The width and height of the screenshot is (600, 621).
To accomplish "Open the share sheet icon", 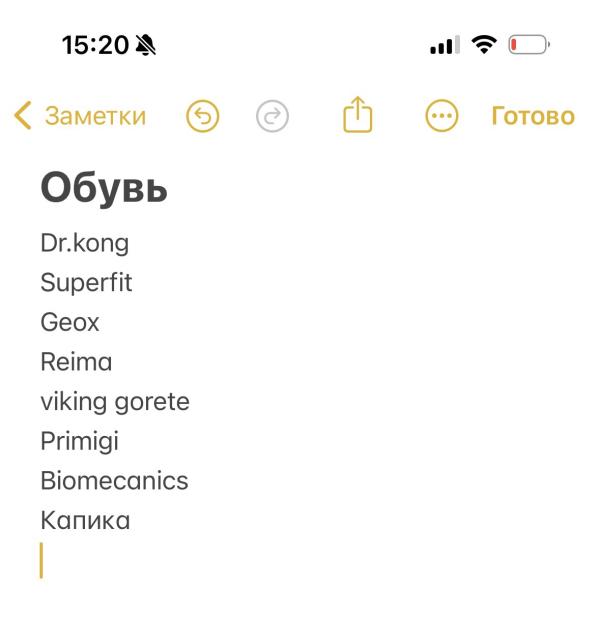I will (357, 114).
